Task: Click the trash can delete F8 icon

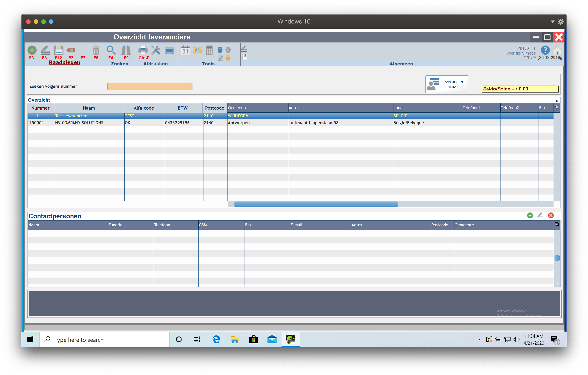Action: pyautogui.click(x=96, y=50)
